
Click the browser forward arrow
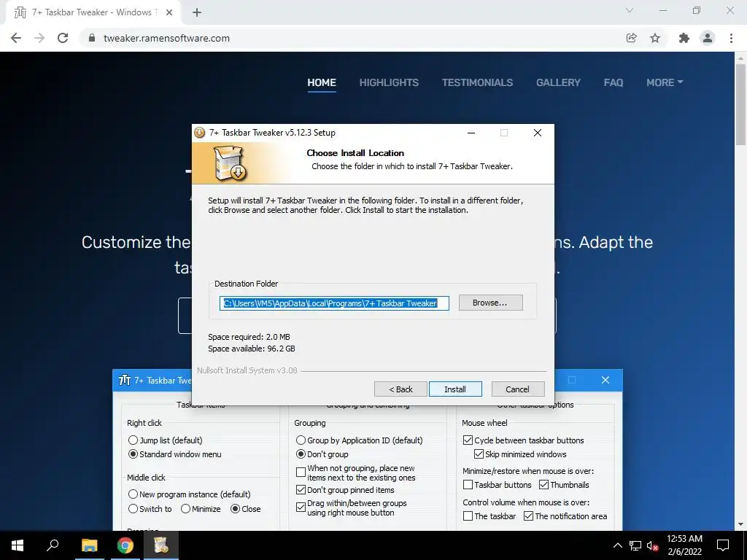point(39,38)
